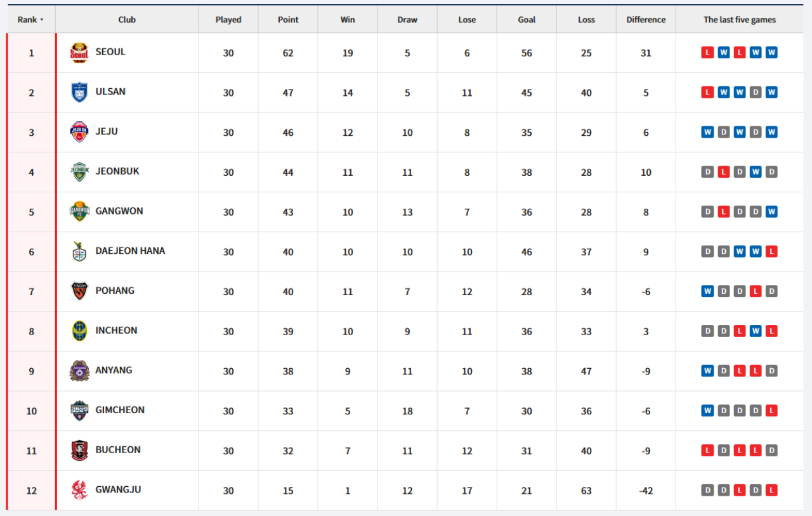
Task: Click the Daejeon Hana club crest icon
Action: pos(79,251)
